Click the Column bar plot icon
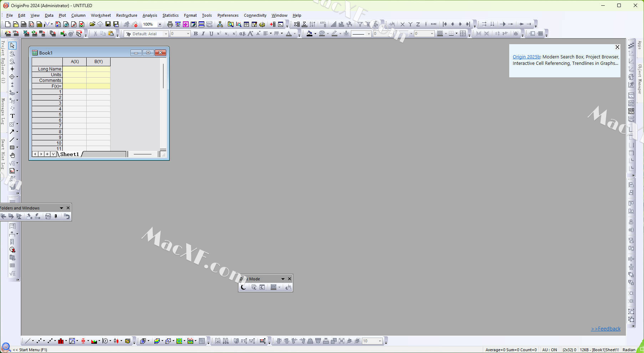The image size is (644, 353). (61, 341)
